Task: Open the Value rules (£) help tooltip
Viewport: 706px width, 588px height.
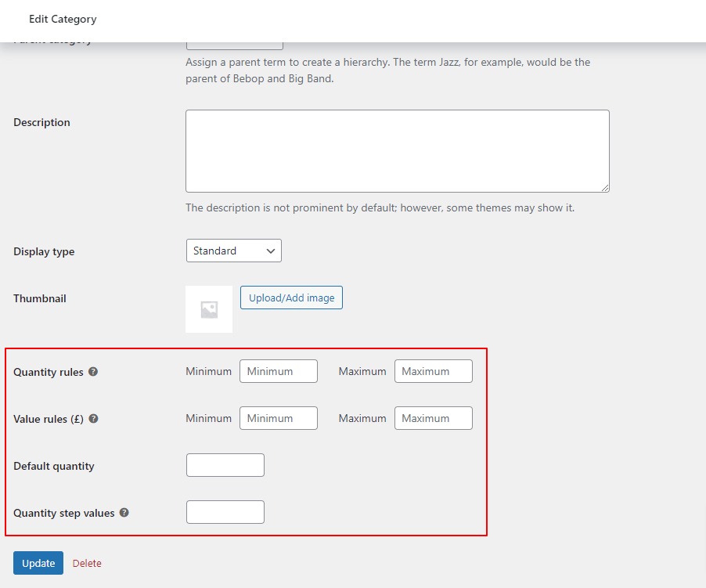Action: point(94,419)
